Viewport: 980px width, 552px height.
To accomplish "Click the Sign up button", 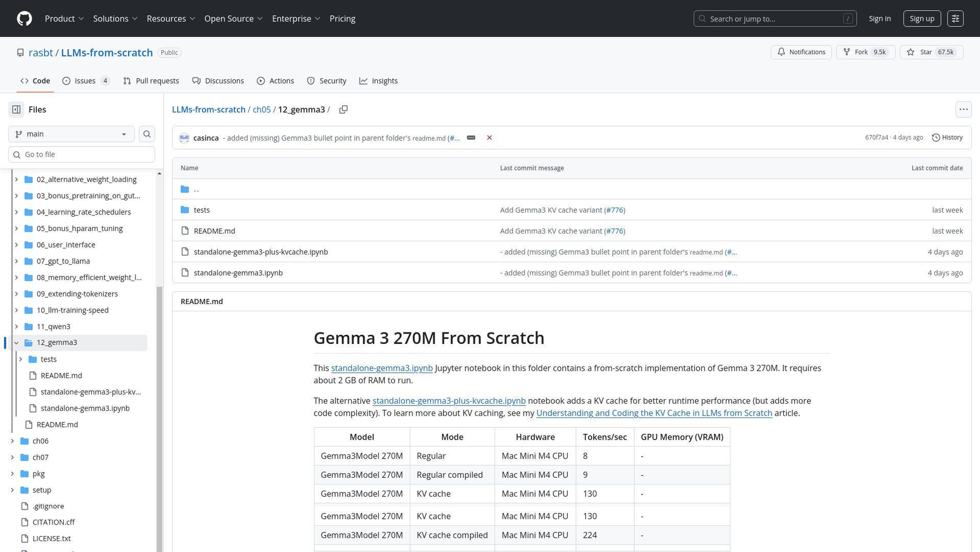I will [922, 18].
